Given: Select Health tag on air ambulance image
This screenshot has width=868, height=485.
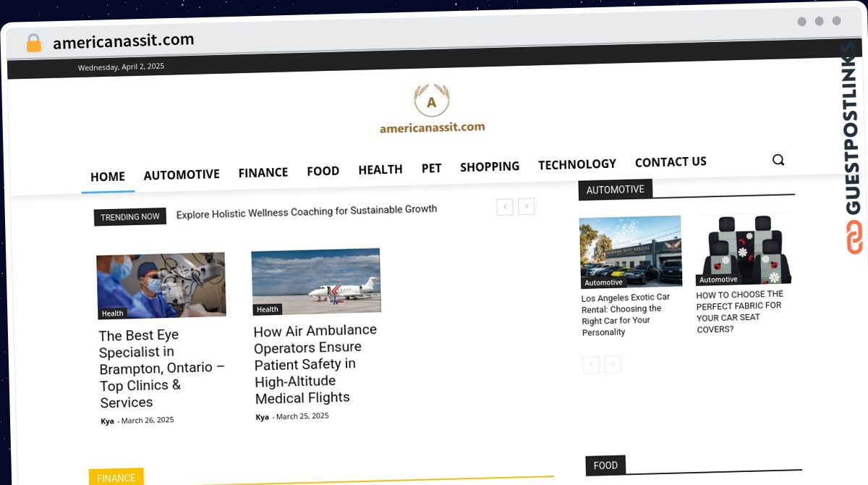Looking at the screenshot, I should 268,309.
